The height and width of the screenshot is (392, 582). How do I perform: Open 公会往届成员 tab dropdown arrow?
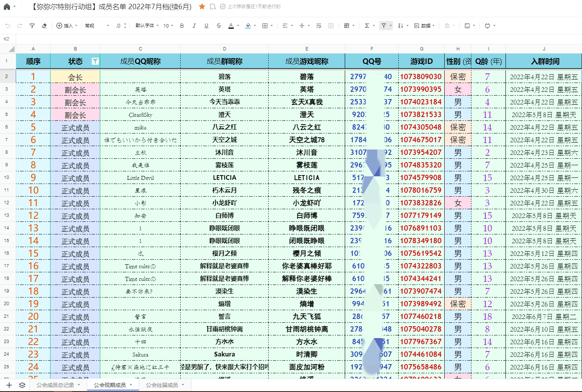click(x=183, y=385)
